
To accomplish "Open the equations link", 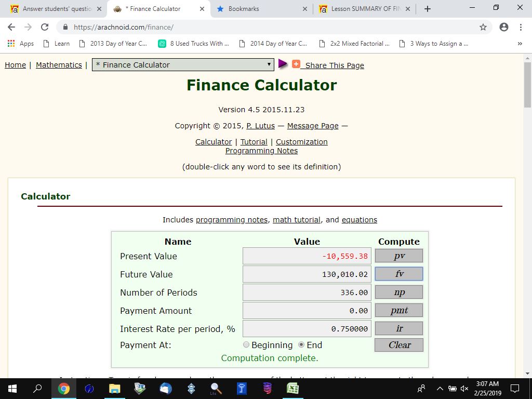I will point(360,220).
